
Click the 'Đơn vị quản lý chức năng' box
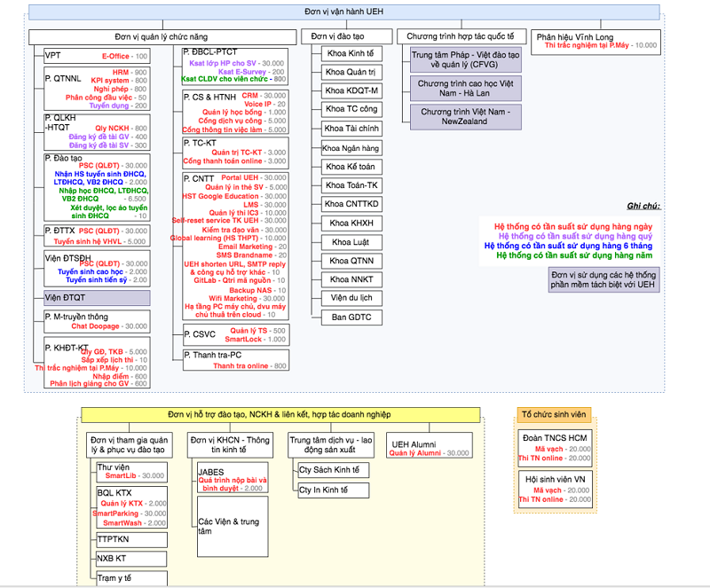[x=162, y=37]
